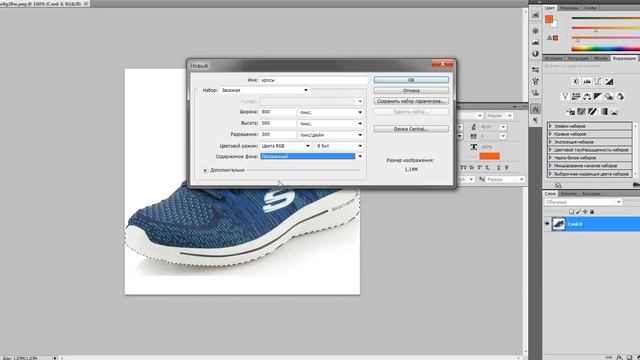Viewport: 640px width, 360px height.
Task: Expand the Уровни наборов preset group
Action: (x=550, y=126)
